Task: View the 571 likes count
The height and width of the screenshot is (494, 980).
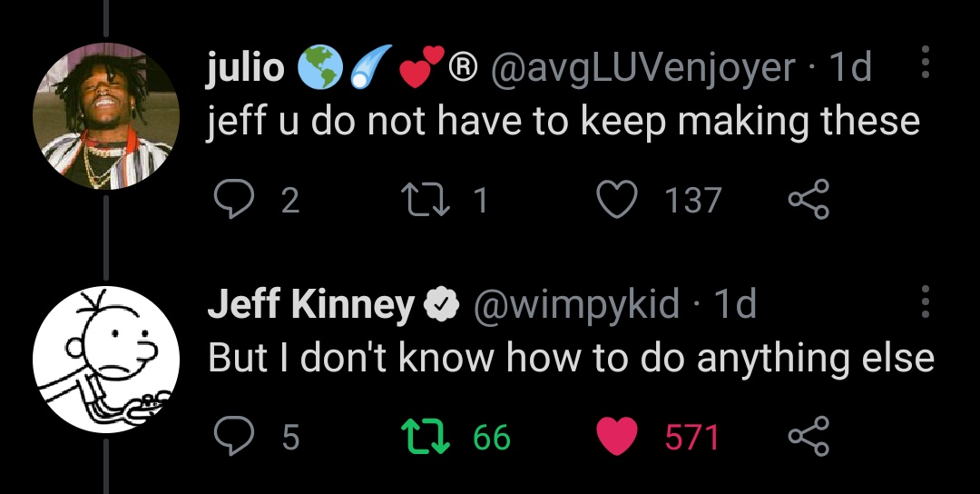Action: pos(692,439)
